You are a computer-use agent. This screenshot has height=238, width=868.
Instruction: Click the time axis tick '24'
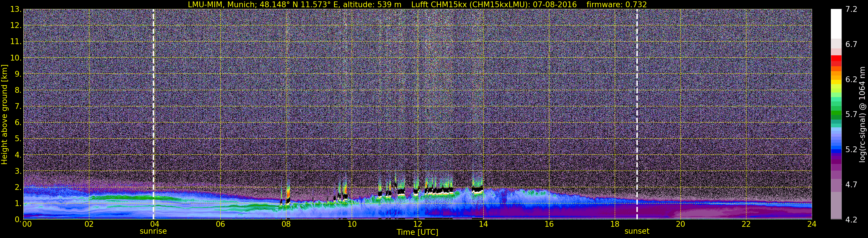point(812,224)
